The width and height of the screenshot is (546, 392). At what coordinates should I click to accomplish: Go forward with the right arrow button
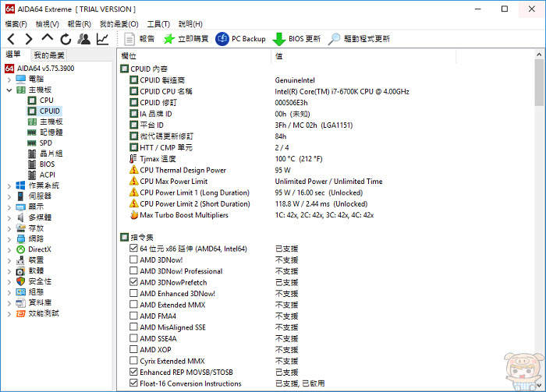pyautogui.click(x=29, y=39)
